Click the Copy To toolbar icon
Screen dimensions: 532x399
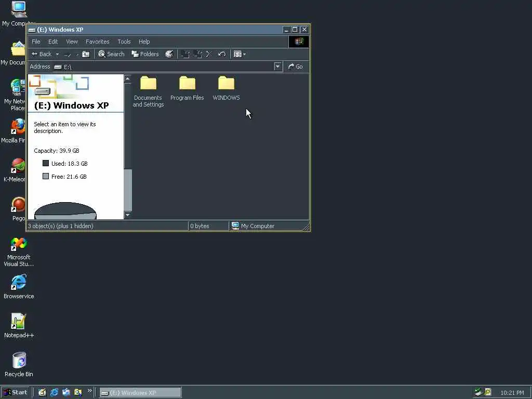197,54
